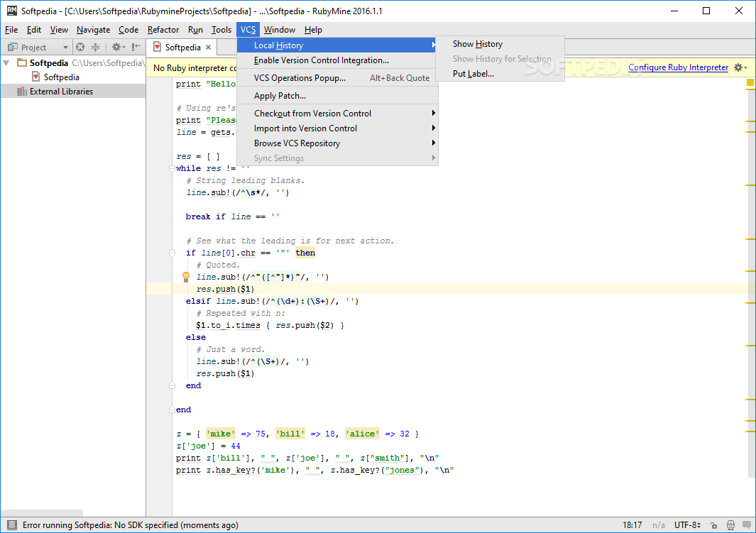Open the UTF-8 encoding selector

pyautogui.click(x=687, y=524)
